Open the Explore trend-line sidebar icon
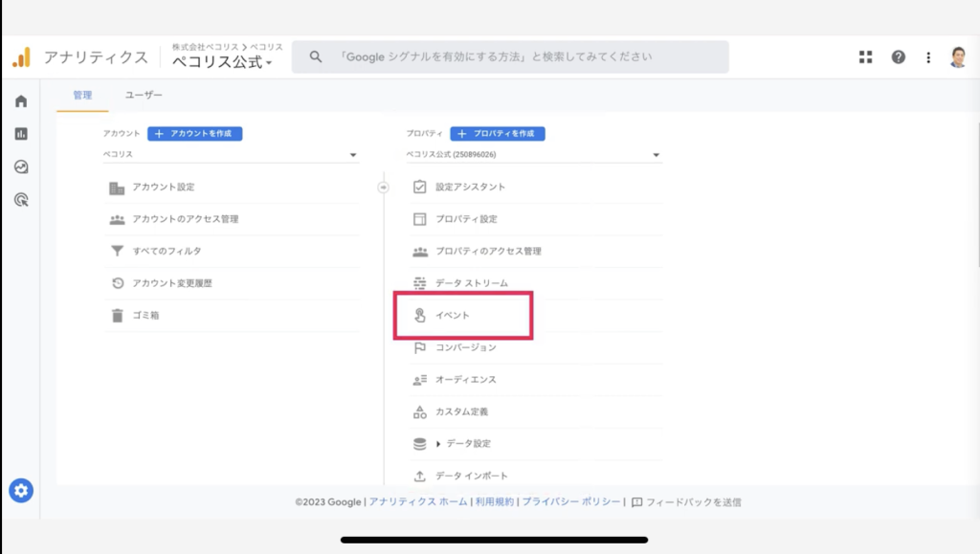The image size is (980, 554). [21, 166]
